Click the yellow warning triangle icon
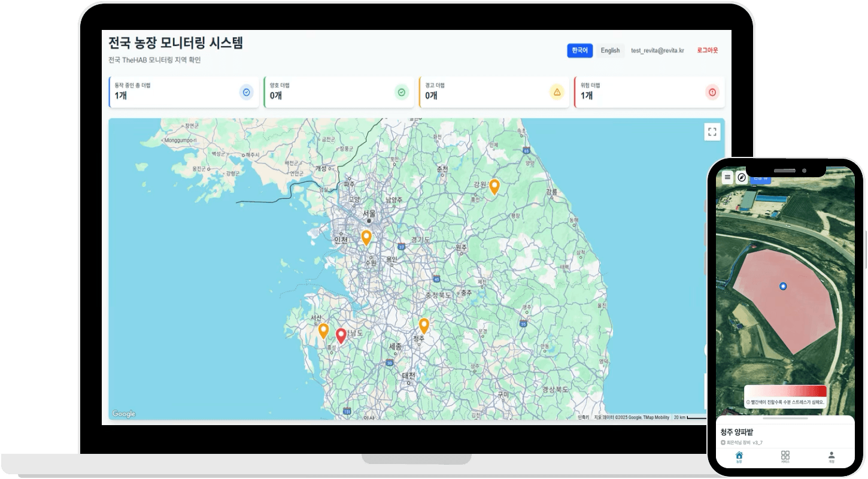 point(557,92)
